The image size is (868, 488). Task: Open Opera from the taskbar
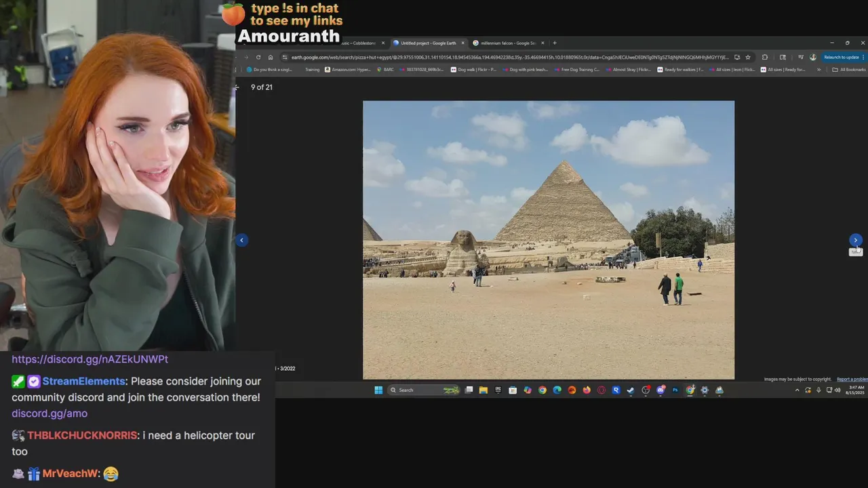point(601,390)
